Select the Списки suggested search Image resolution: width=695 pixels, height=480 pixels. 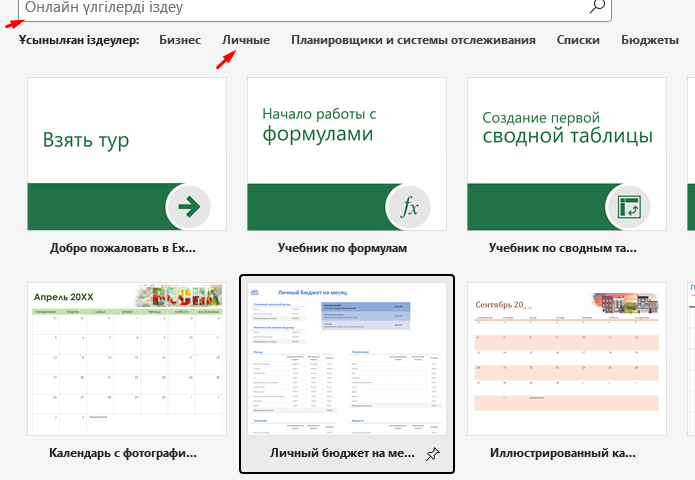pyautogui.click(x=578, y=40)
